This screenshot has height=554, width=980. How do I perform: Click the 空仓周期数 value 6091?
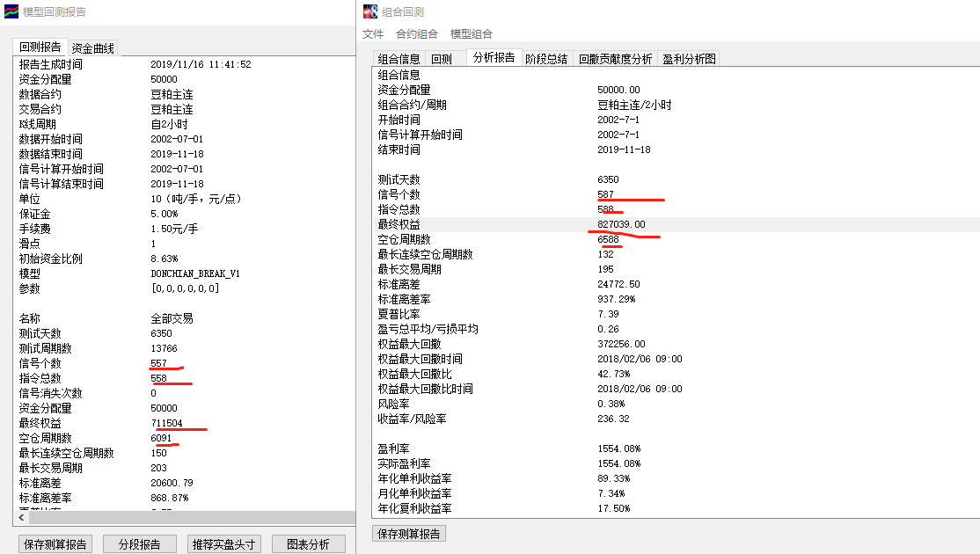(x=161, y=438)
